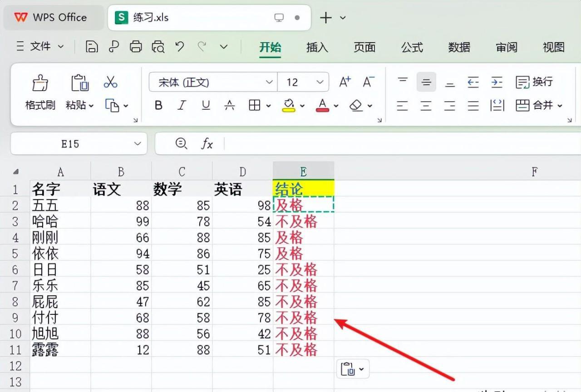Open the Merge 合并 dropdown arrow
This screenshot has height=392, width=581.
(560, 106)
